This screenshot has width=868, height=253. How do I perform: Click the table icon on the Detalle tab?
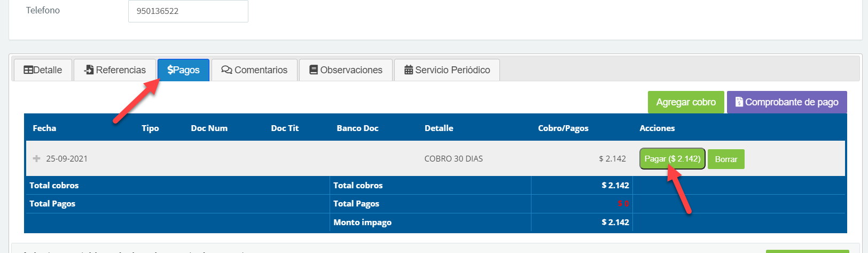click(x=28, y=70)
